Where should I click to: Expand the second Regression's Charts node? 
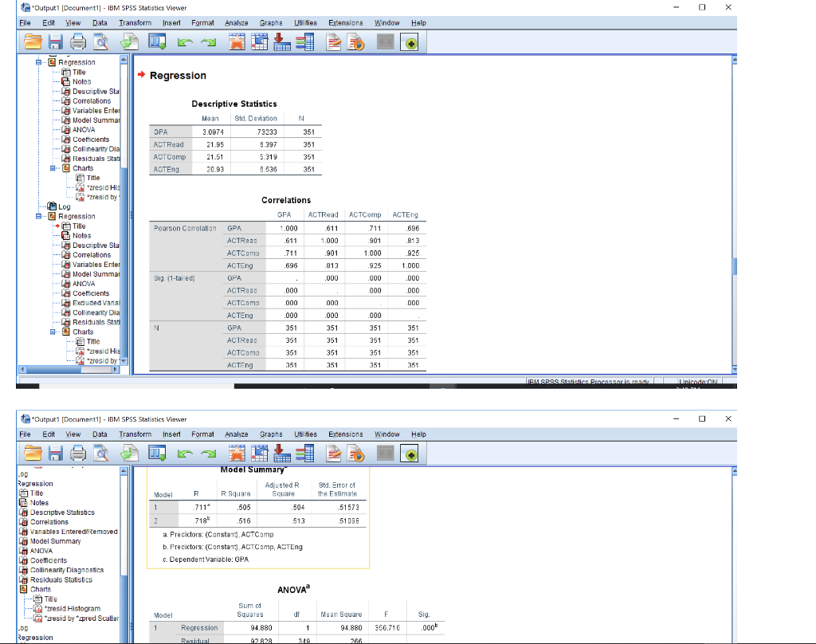[x=53, y=331]
